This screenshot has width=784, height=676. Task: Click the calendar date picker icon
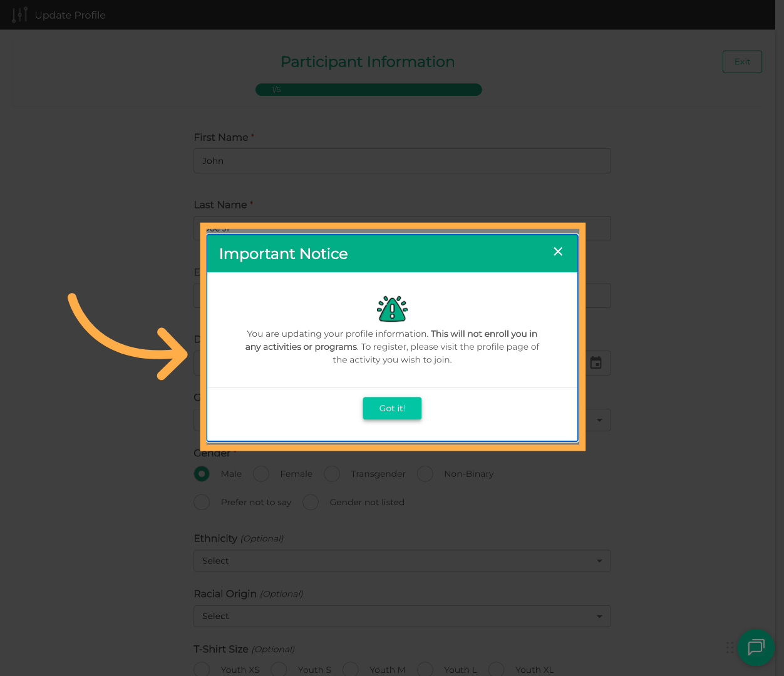pyautogui.click(x=596, y=363)
